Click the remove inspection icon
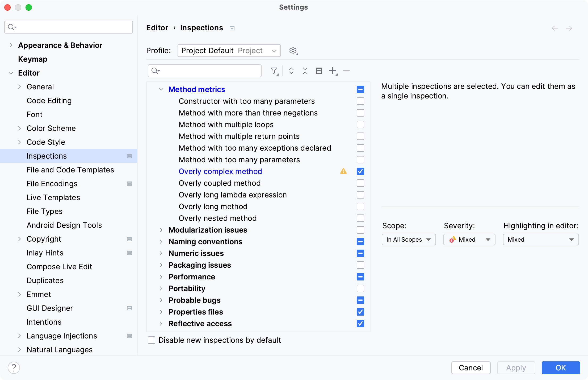Screen dimensions: 588x380 point(346,71)
